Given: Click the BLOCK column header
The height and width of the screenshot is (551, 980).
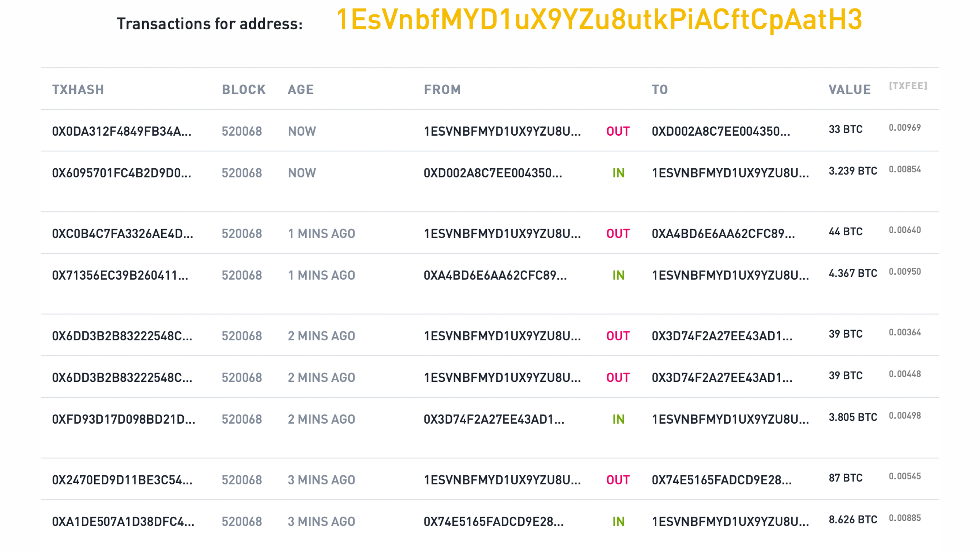Looking at the screenshot, I should 243,90.
